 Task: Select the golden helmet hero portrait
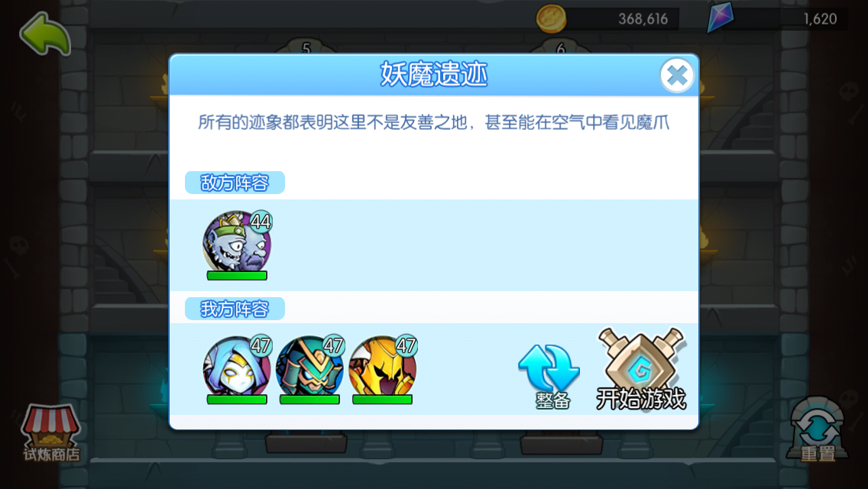[x=383, y=367]
